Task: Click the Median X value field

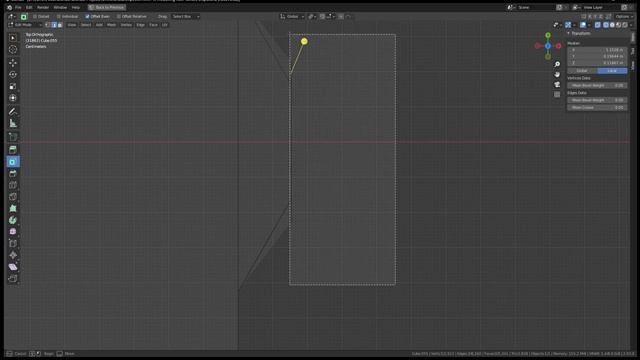Action: tap(597, 50)
